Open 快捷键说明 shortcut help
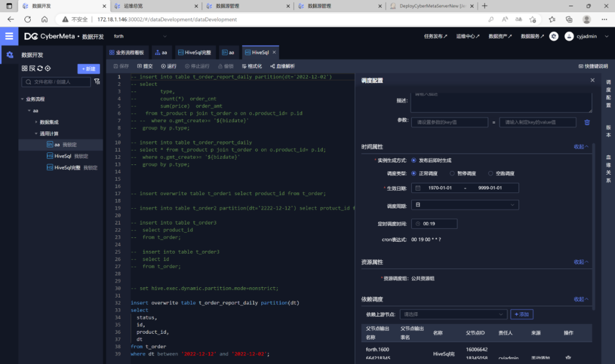 pyautogui.click(x=593, y=66)
